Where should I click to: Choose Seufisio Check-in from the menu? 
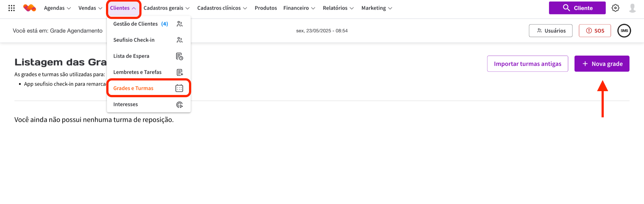click(134, 40)
